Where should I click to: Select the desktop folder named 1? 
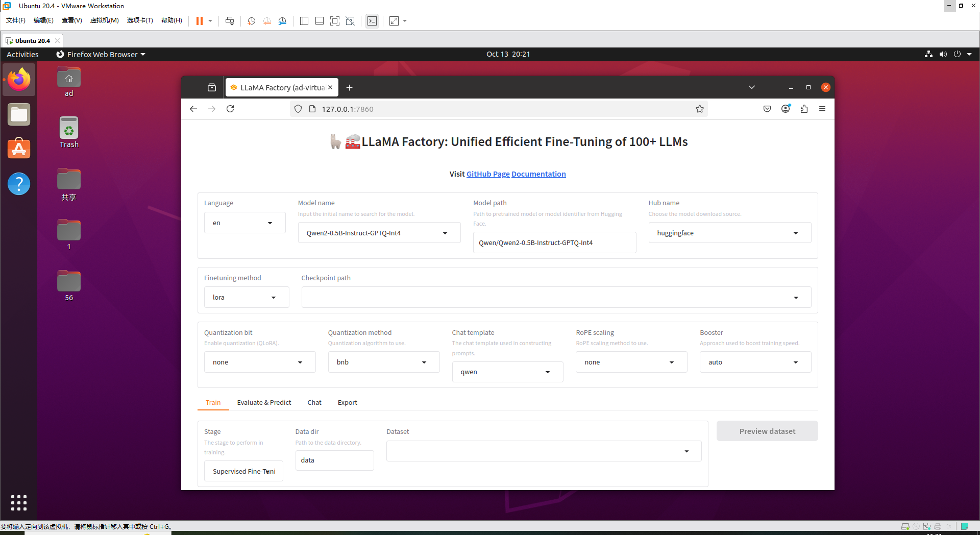coord(69,235)
